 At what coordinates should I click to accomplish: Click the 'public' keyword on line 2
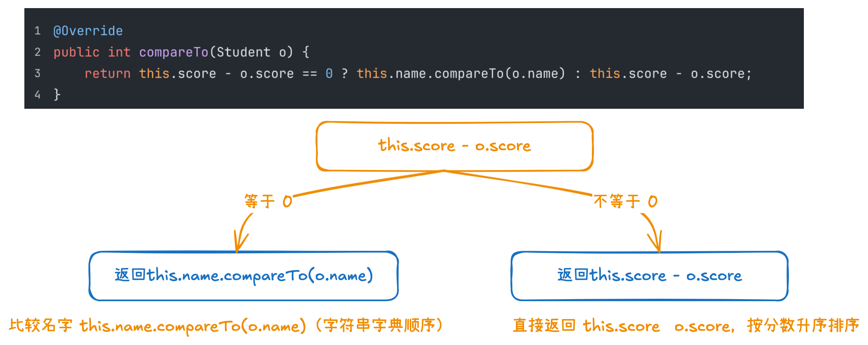click(76, 52)
